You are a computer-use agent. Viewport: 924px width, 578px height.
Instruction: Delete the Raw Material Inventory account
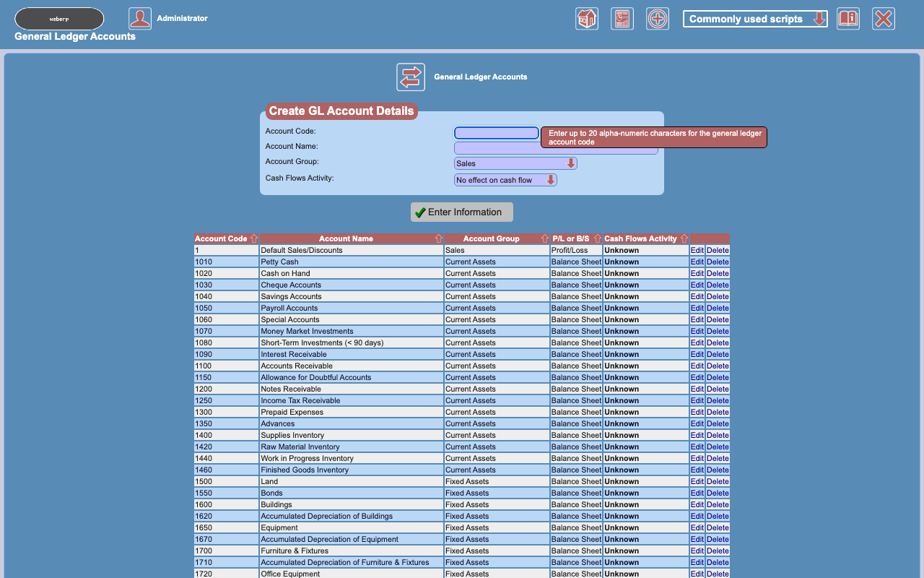click(718, 447)
